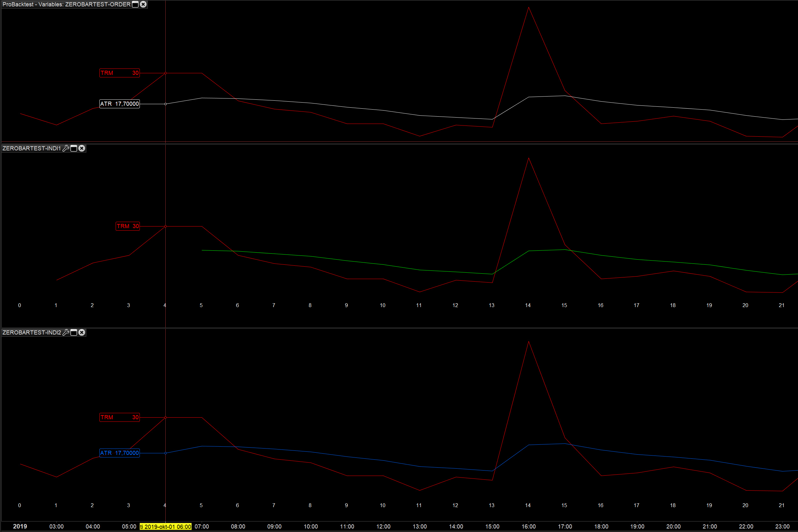Viewport: 798px width, 532px height.
Task: Click the TRM 30 label in INDI2 panel
Action: pyautogui.click(x=119, y=417)
